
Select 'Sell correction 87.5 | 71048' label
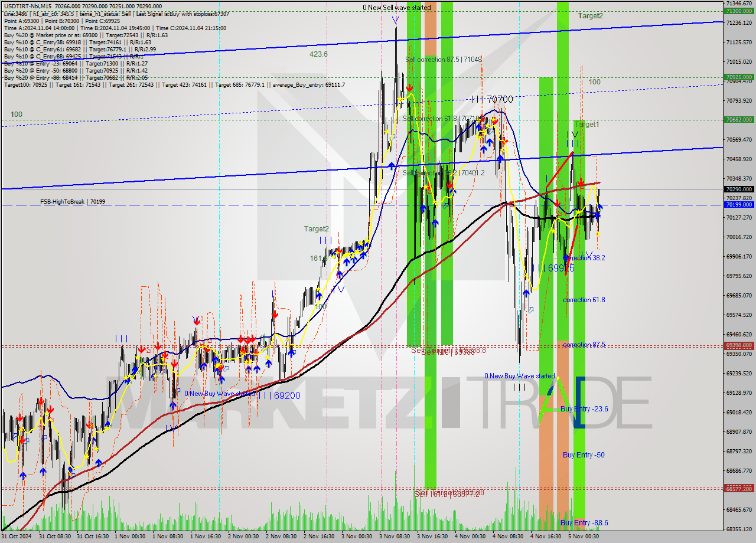(444, 60)
